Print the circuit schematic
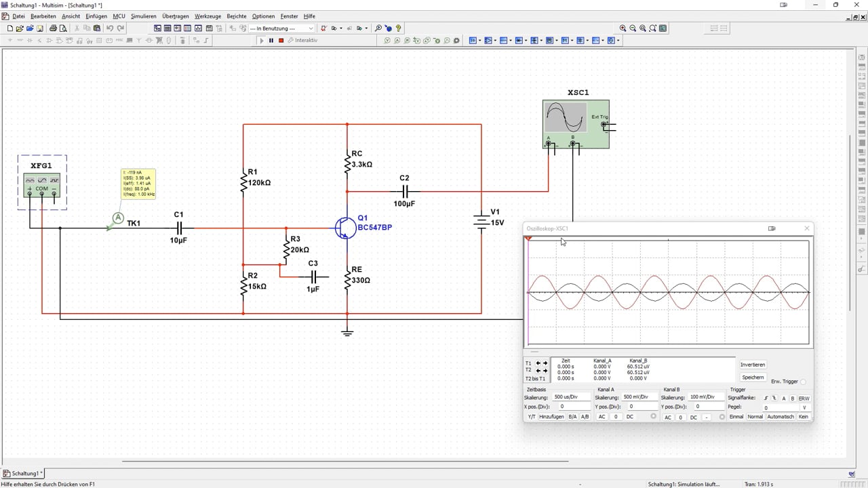The width and height of the screenshot is (868, 488). click(53, 28)
